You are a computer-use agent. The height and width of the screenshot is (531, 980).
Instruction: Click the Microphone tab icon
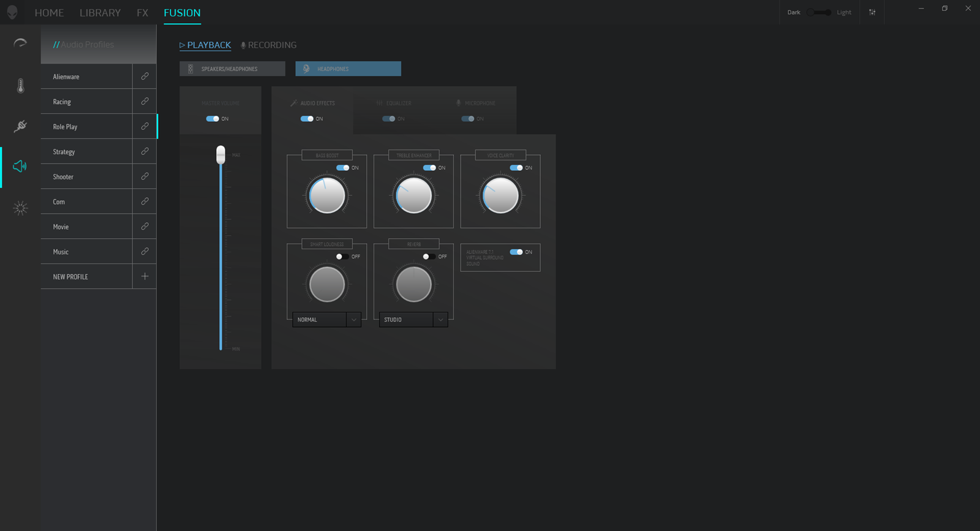click(x=458, y=103)
